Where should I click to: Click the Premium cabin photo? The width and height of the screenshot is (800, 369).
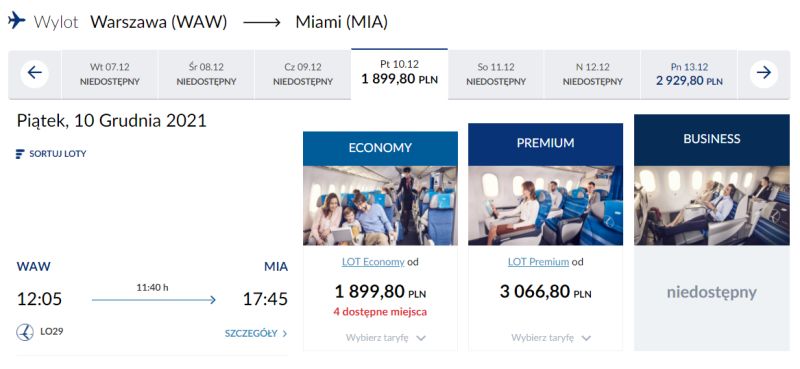point(545,206)
